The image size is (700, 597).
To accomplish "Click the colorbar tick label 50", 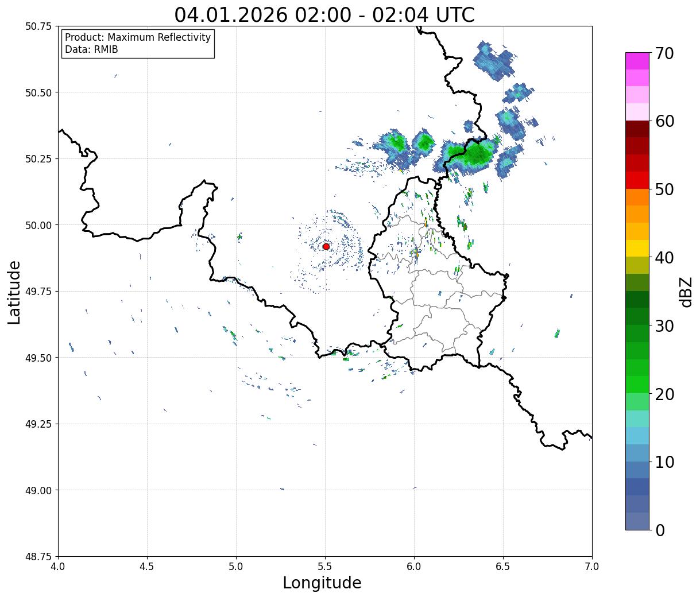I will [664, 189].
